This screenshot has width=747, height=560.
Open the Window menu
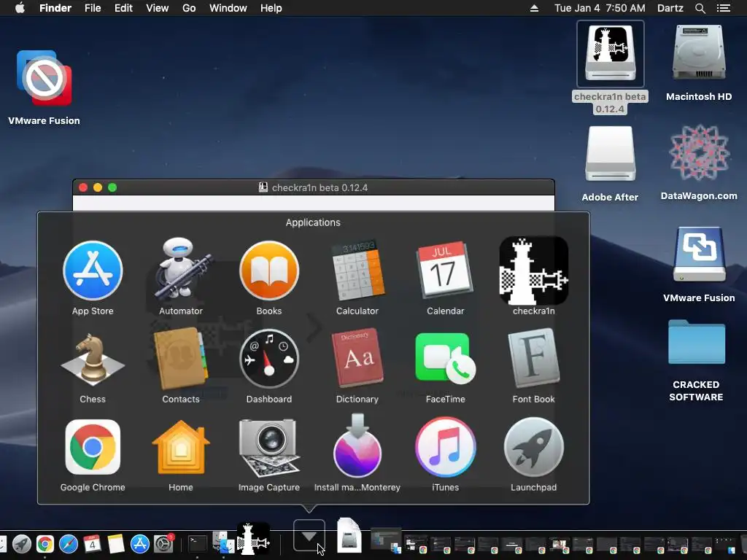click(228, 8)
